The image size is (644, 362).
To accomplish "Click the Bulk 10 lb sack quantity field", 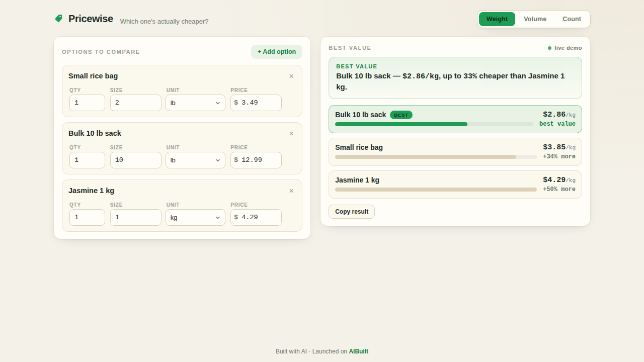I will [x=87, y=160].
